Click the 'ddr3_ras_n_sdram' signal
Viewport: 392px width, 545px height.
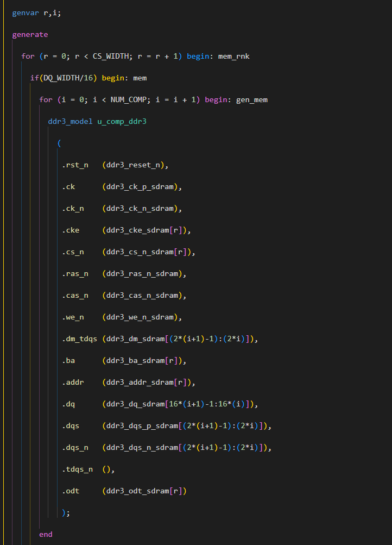142,273
